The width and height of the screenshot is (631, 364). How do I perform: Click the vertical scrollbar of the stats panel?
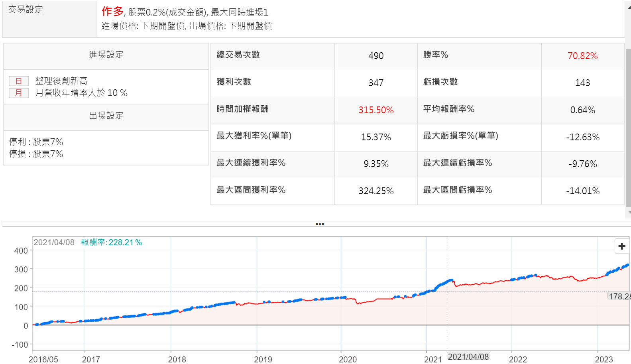coord(628,128)
